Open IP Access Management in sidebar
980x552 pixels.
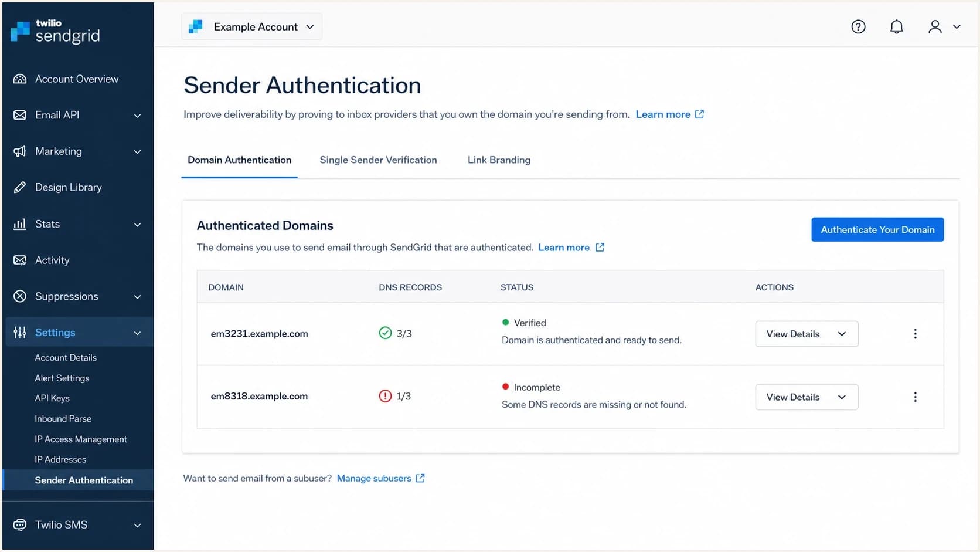click(x=81, y=439)
